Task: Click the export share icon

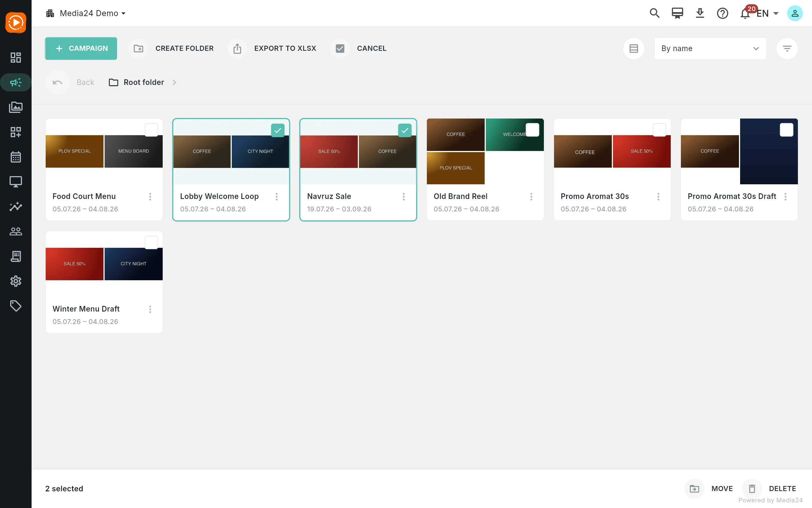Action: 237,48
